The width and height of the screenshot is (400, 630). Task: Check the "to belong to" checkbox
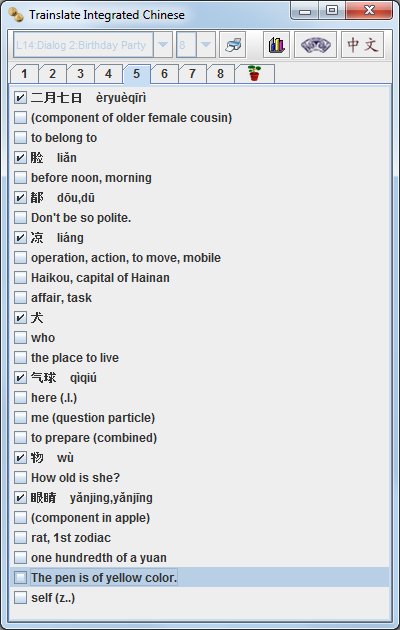(x=20, y=137)
